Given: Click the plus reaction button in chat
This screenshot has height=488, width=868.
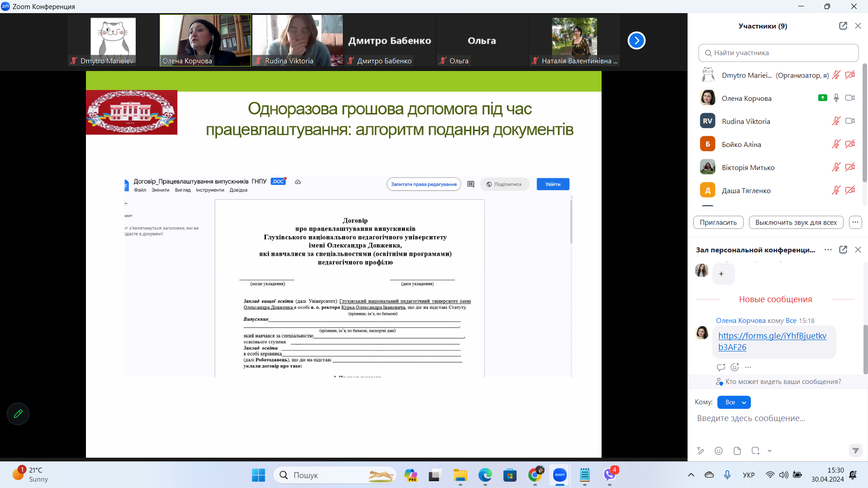Looking at the screenshot, I should [723, 274].
